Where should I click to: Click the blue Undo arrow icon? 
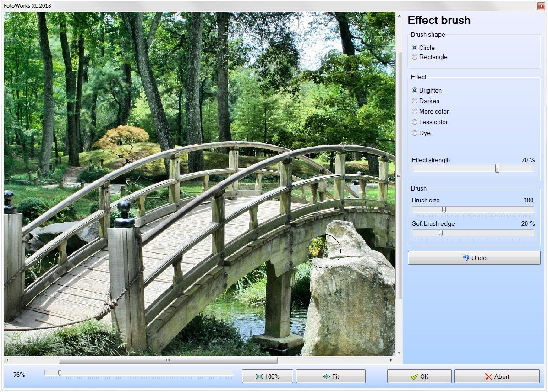(x=466, y=258)
